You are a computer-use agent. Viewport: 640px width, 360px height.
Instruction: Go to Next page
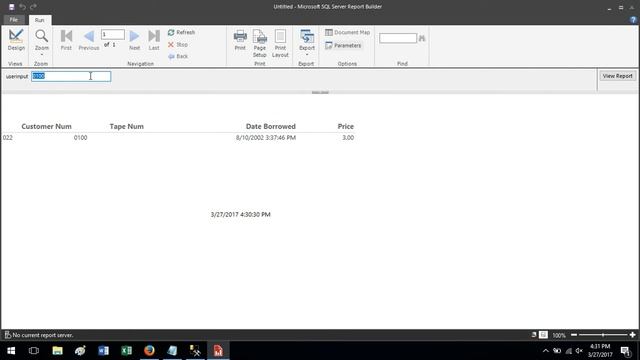point(134,40)
